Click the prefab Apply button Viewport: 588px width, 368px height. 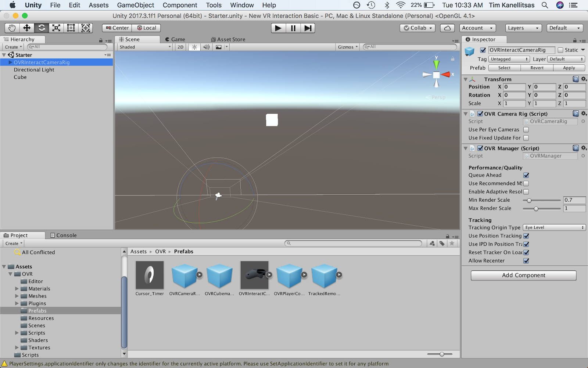tap(569, 68)
